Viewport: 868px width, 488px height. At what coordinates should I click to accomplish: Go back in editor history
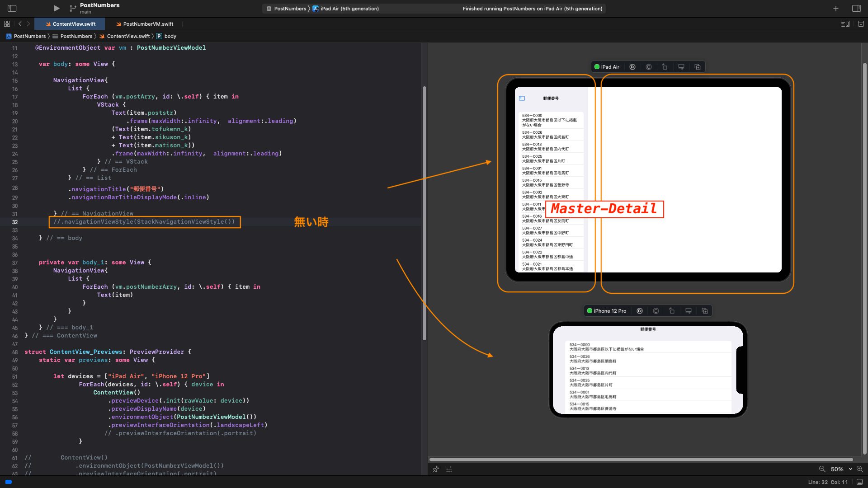(x=20, y=24)
